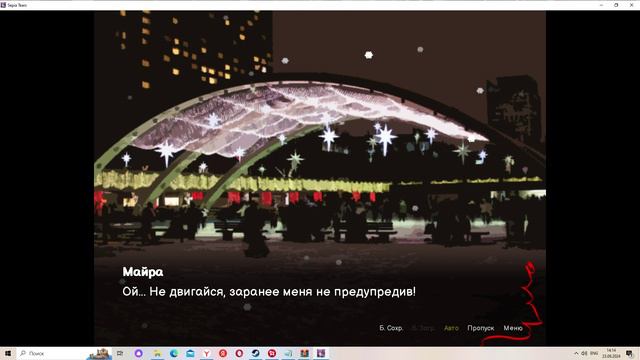Click the game window title bar icon
640x360 pixels.
pos(3,5)
